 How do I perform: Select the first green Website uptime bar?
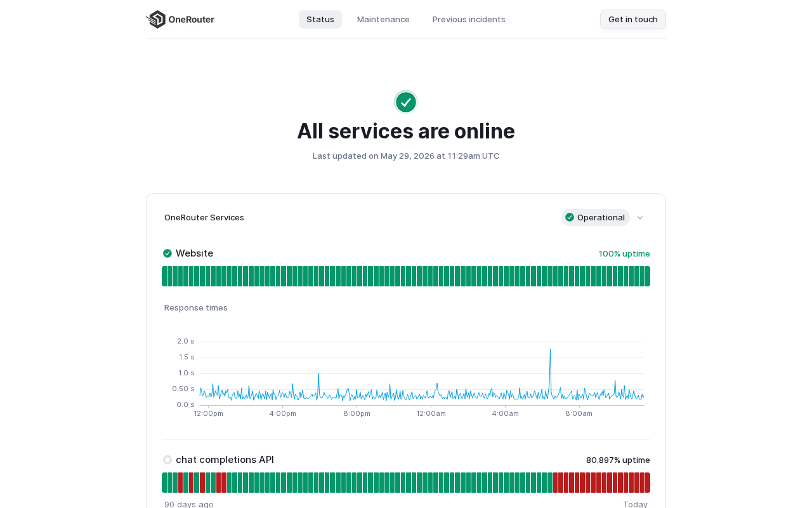click(x=164, y=276)
